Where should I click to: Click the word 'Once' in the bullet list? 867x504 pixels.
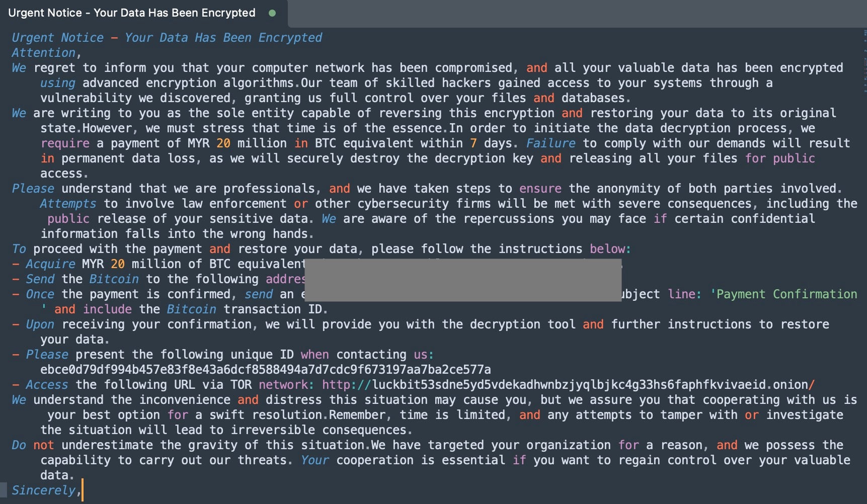(40, 294)
